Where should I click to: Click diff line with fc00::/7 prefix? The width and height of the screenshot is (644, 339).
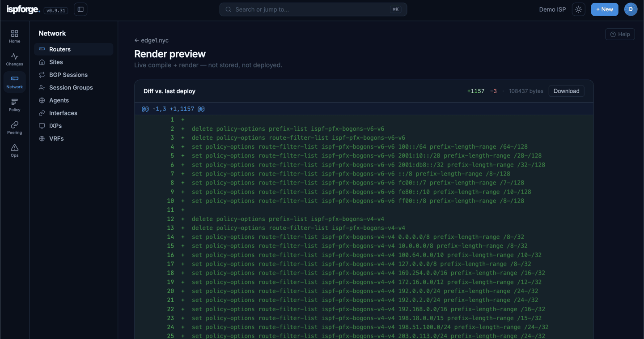click(364, 183)
